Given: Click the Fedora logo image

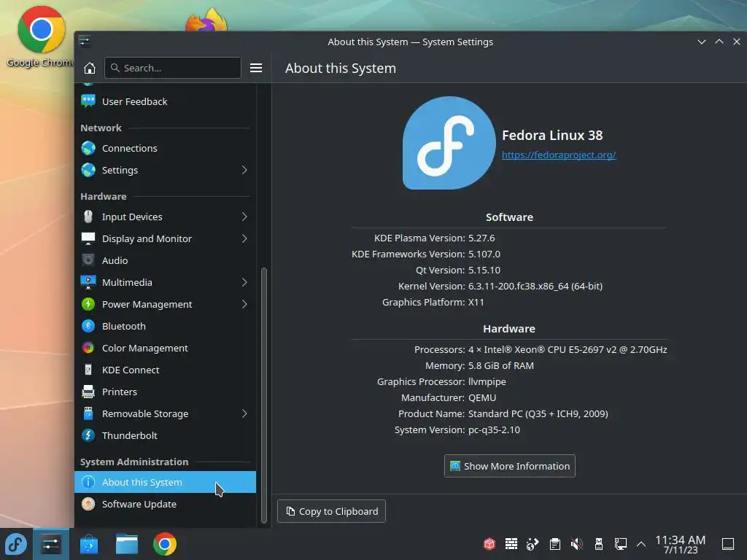Looking at the screenshot, I should click(449, 143).
